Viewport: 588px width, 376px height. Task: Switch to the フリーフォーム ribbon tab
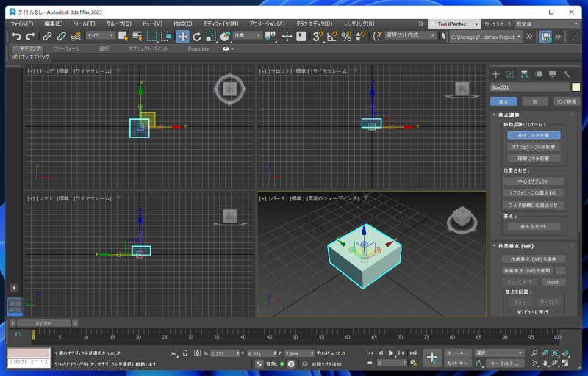point(66,48)
